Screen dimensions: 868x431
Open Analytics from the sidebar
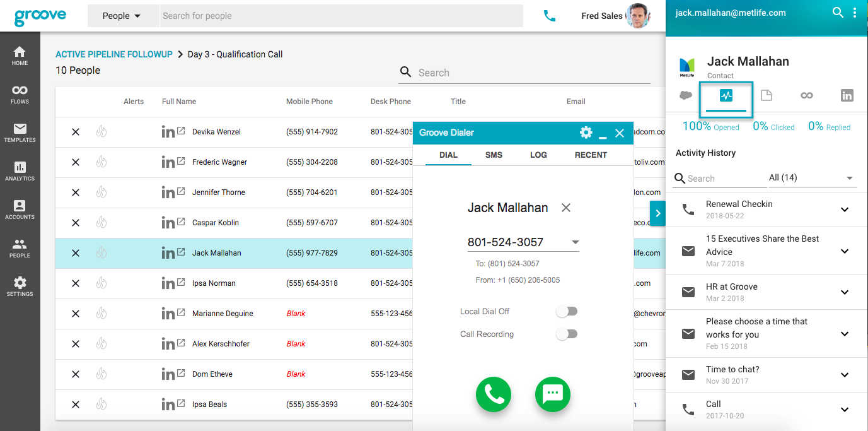click(20, 171)
